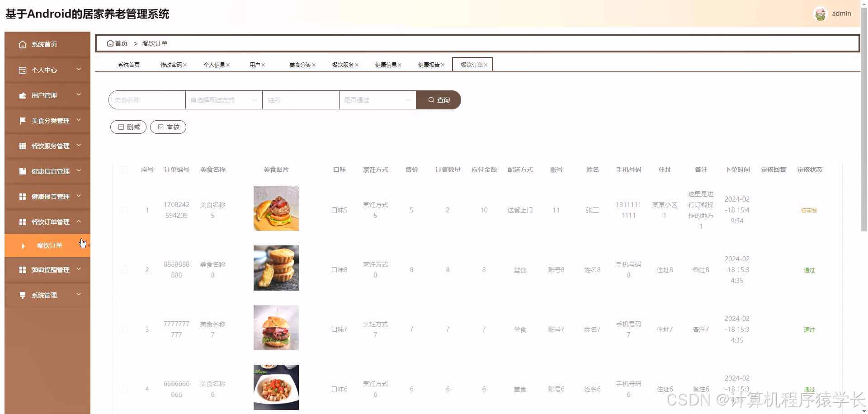Click the 系统首页 sidebar menu label

(44, 44)
